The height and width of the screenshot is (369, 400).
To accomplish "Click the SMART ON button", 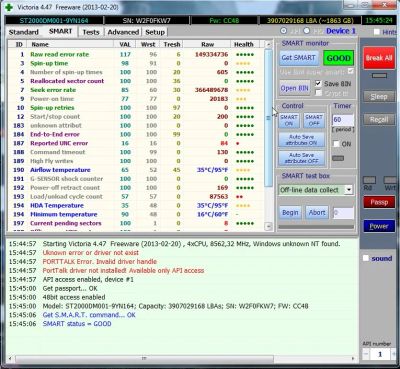I will tap(289, 120).
